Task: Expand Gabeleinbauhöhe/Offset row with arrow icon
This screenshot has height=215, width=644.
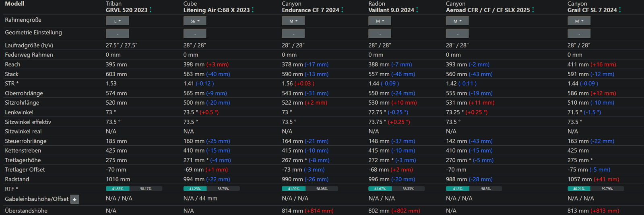Action: 74,199
